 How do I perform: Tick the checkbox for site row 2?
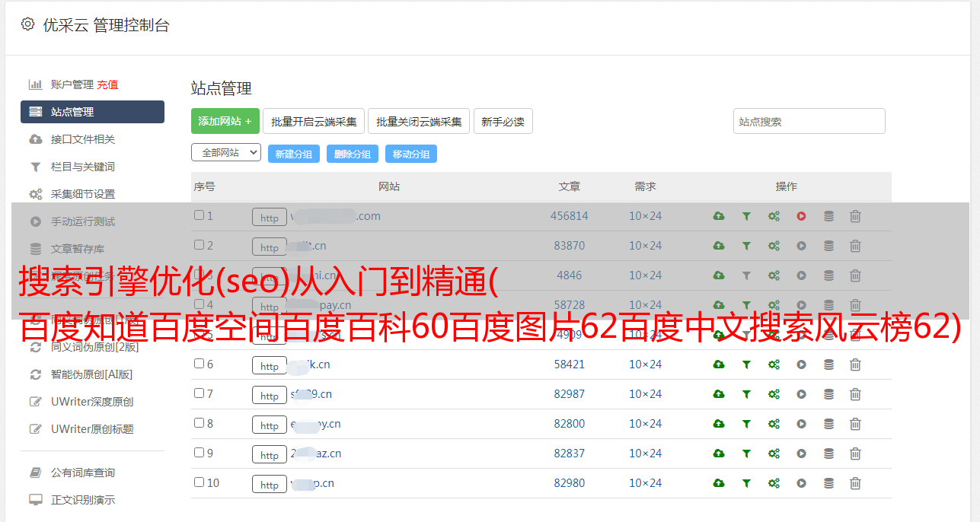tap(199, 245)
